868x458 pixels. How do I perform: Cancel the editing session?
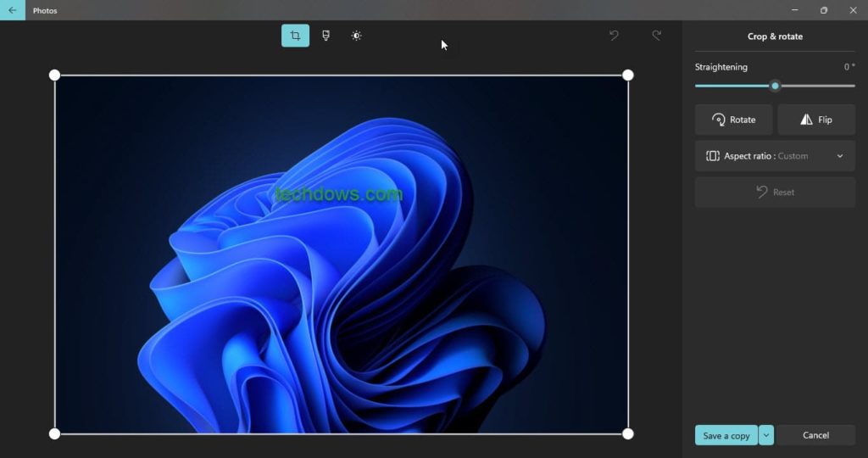pos(815,435)
